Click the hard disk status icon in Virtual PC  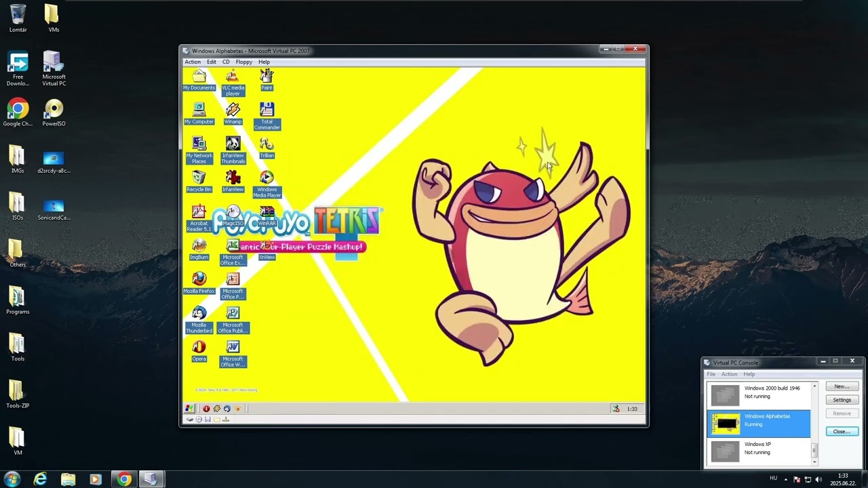click(191, 420)
